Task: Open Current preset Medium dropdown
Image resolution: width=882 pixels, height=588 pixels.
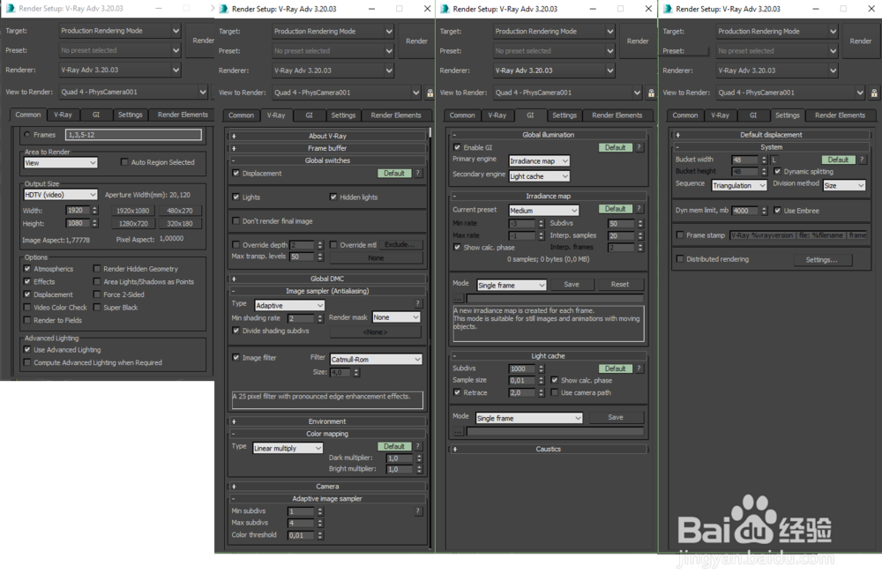Action: [x=543, y=210]
